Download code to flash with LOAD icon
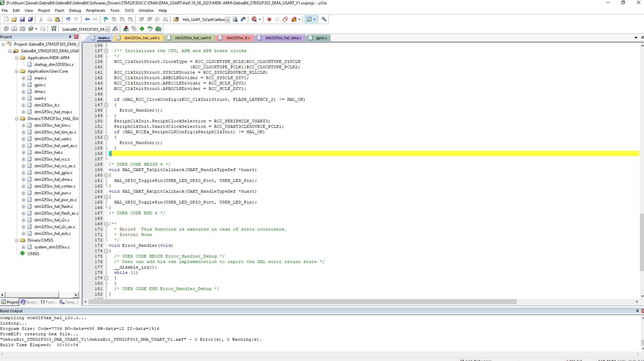This screenshot has width=644, height=361. point(54,29)
